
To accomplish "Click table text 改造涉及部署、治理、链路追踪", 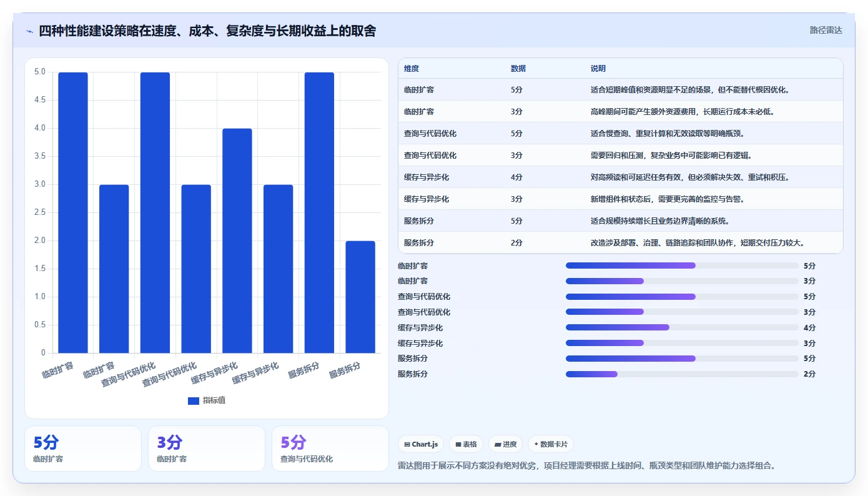I will (x=646, y=243).
